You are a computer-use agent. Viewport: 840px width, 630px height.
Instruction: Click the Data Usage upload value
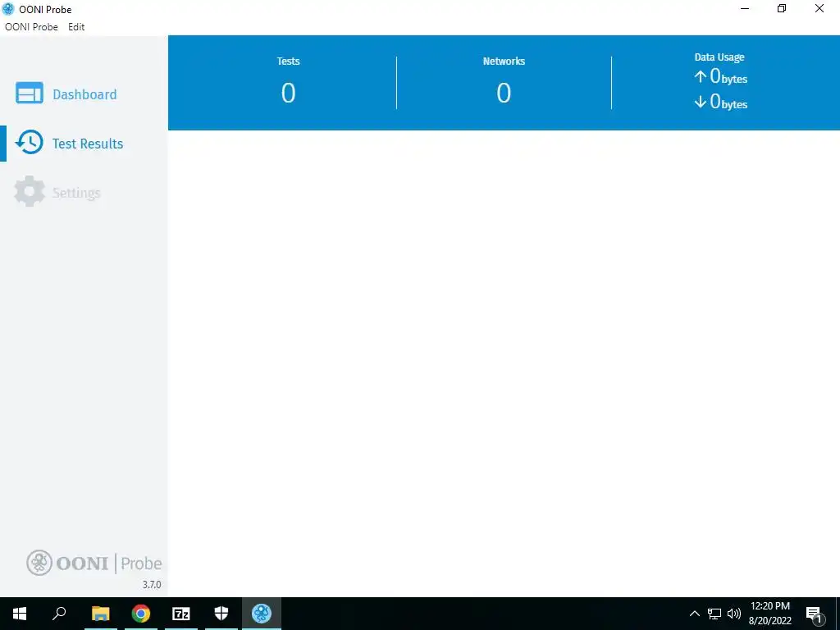pyautogui.click(x=720, y=76)
